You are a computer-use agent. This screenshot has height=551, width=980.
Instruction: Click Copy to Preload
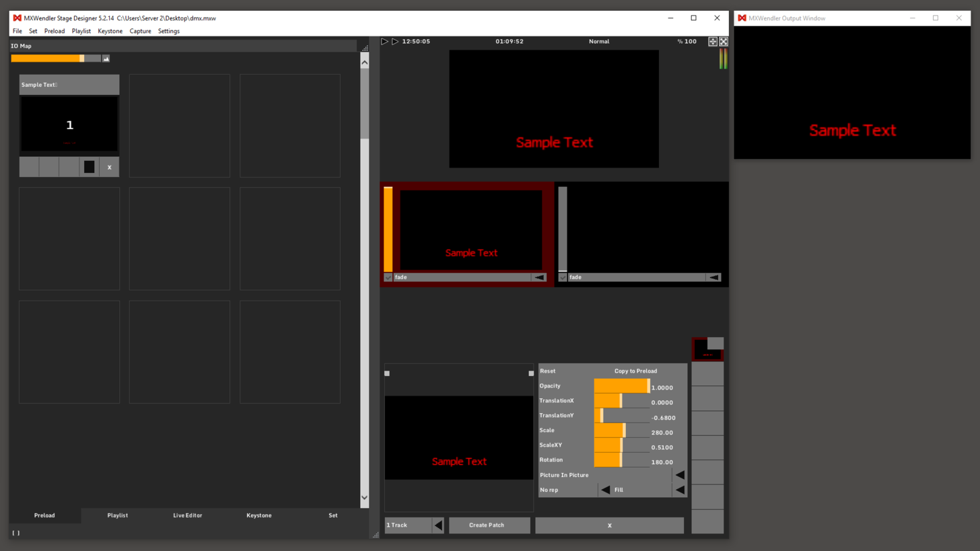click(635, 371)
